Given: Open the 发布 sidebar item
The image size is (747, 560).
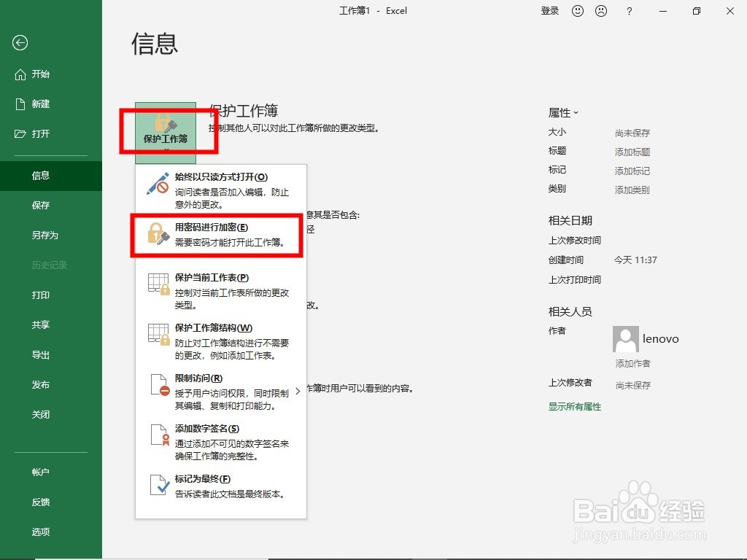Looking at the screenshot, I should pos(51,385).
